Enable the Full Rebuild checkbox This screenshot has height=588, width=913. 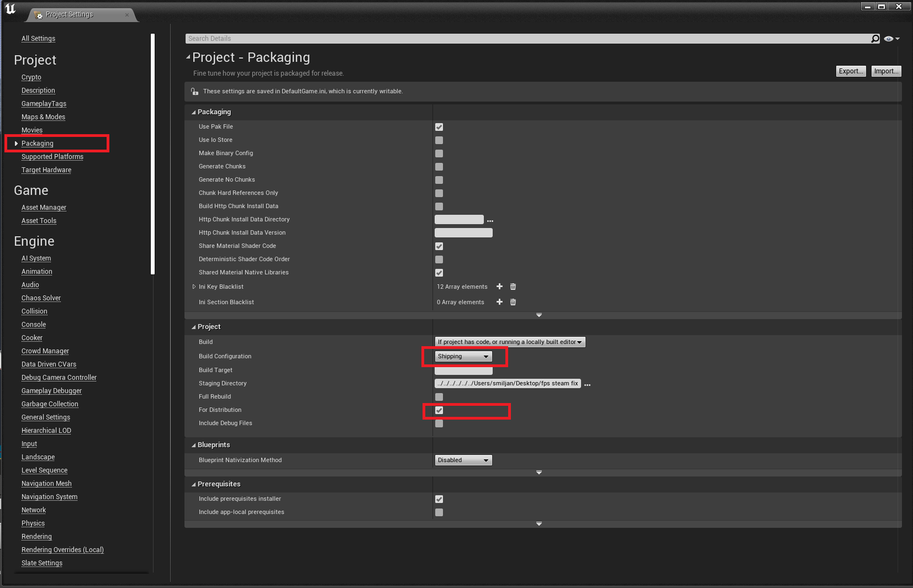tap(439, 397)
